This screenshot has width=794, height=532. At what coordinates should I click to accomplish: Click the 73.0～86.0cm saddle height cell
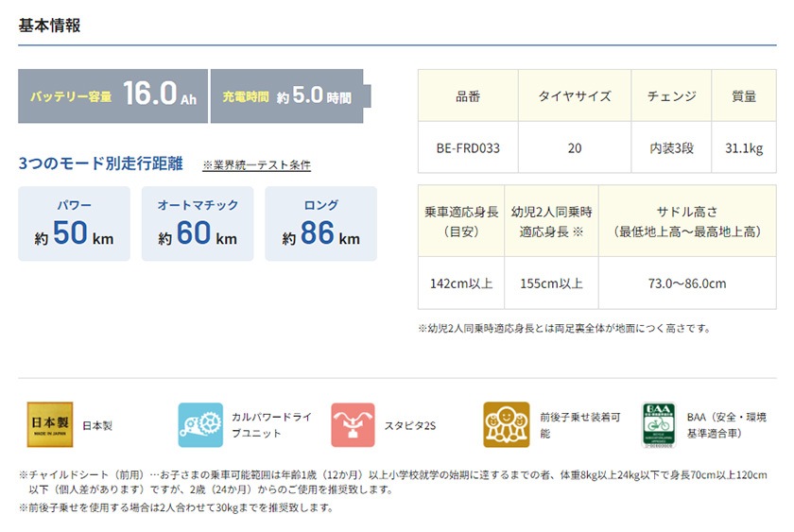click(x=687, y=283)
